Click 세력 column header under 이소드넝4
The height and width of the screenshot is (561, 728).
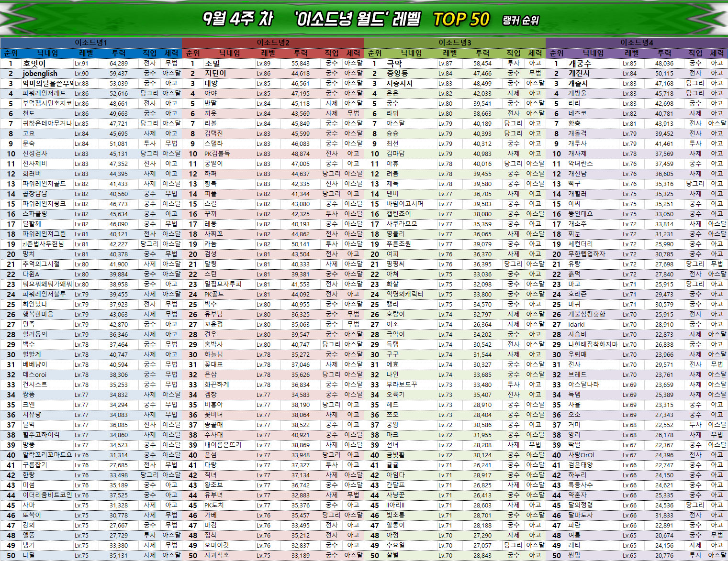click(717, 53)
